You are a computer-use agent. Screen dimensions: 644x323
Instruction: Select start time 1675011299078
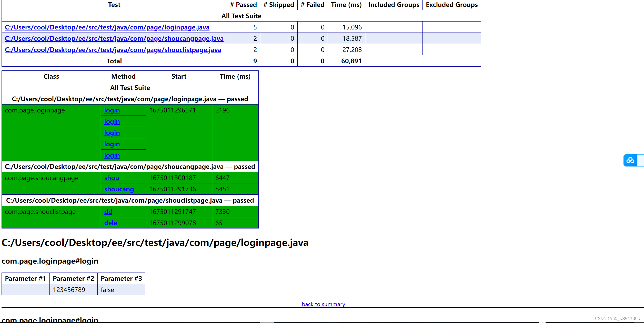pyautogui.click(x=172, y=223)
